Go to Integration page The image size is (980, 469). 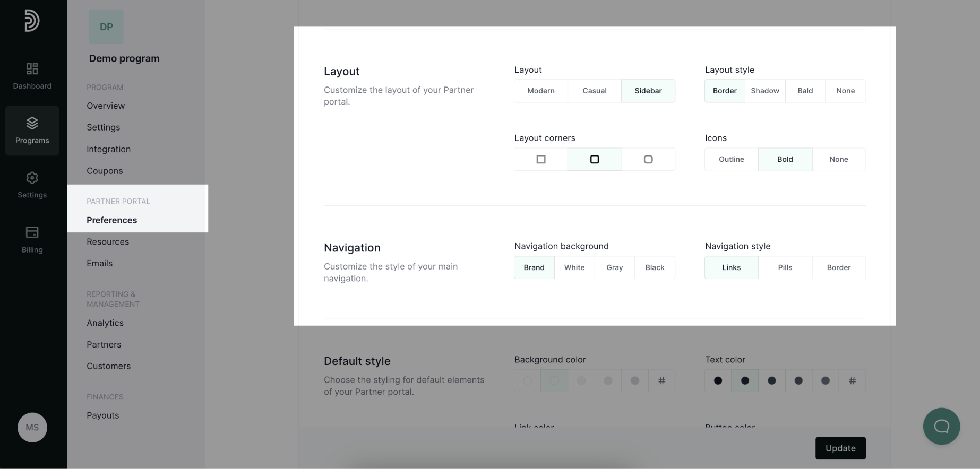pyautogui.click(x=108, y=149)
